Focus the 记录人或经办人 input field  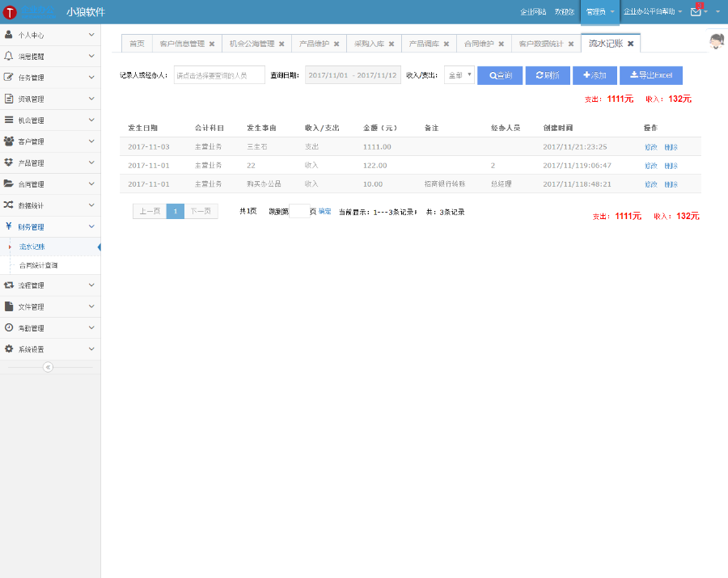pyautogui.click(x=219, y=75)
